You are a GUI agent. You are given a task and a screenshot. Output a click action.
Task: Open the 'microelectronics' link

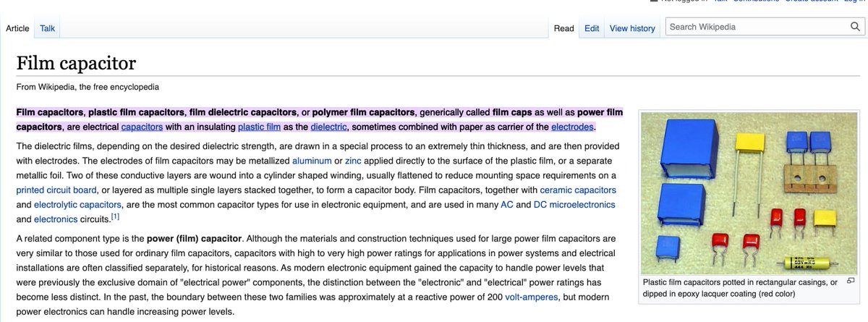click(583, 205)
